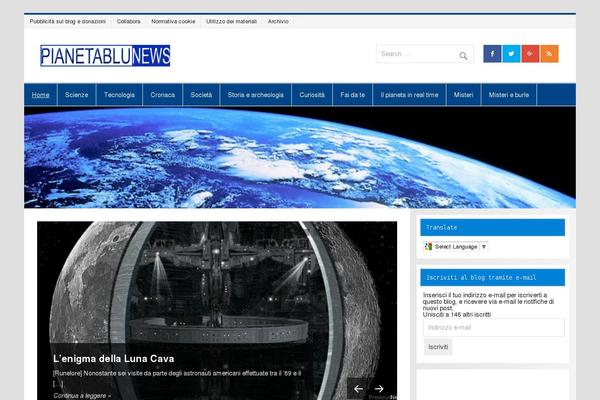
Task: Open the Twitter social icon
Action: [x=511, y=54]
